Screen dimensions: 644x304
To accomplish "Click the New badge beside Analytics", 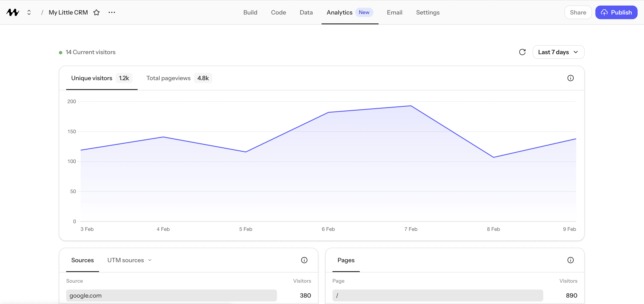I will pos(364,12).
